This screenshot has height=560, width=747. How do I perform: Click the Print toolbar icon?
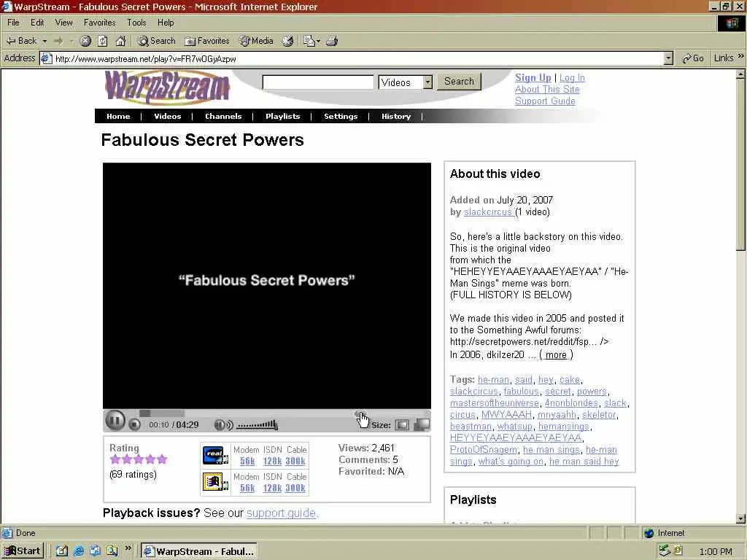pos(332,41)
